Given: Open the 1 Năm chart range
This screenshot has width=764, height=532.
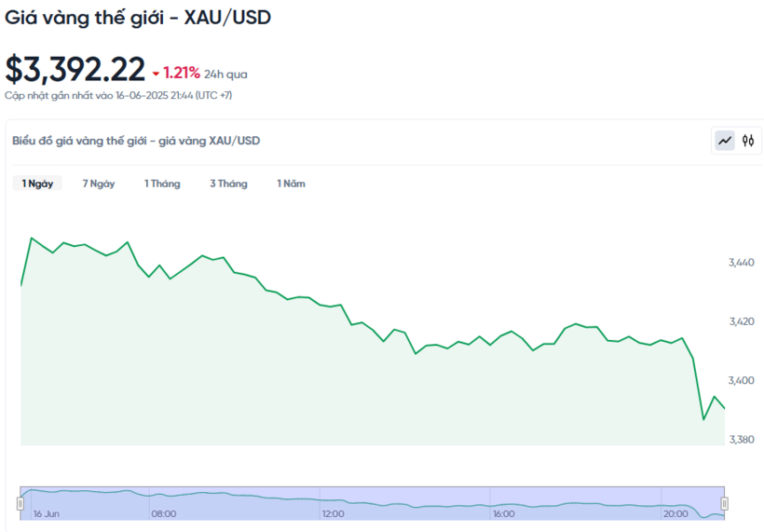Looking at the screenshot, I should [291, 184].
